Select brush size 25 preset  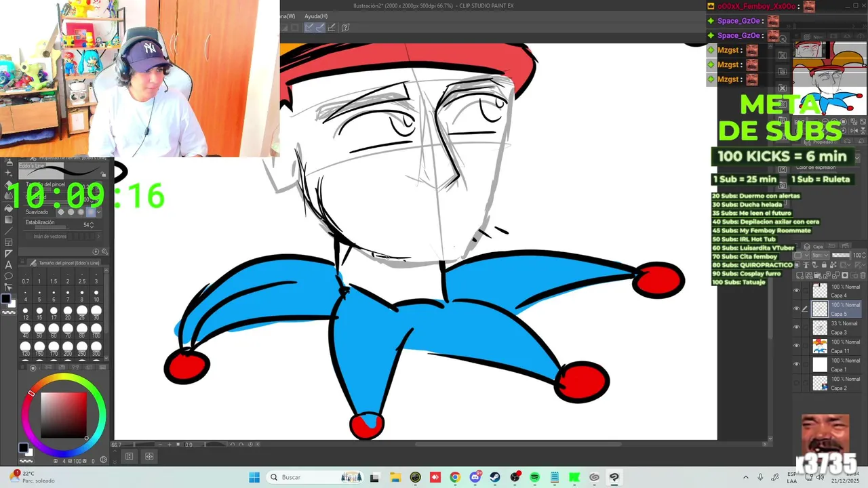pos(82,313)
